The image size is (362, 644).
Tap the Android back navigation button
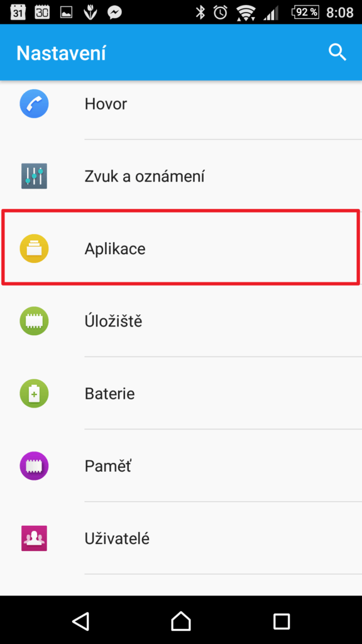point(80,621)
